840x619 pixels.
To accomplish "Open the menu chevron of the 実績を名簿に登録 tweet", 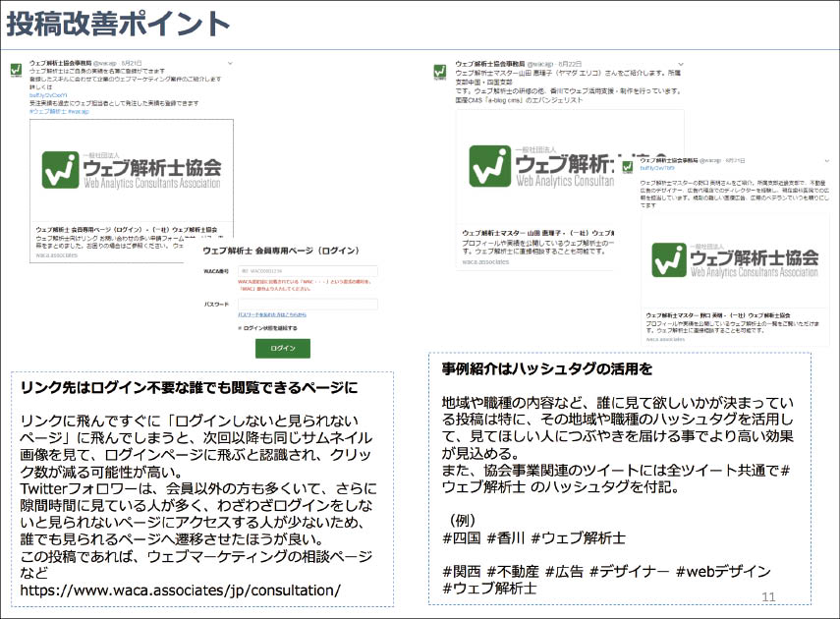I will pyautogui.click(x=230, y=63).
